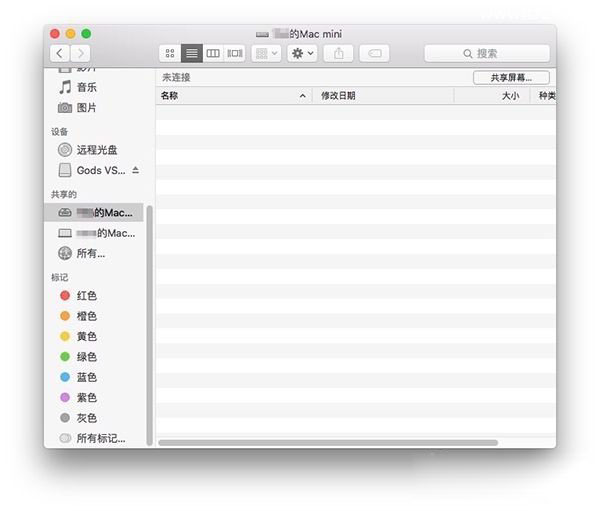Viewport: 600px width, 511px height.
Task: Go back with the left chevron button
Action: 60,53
